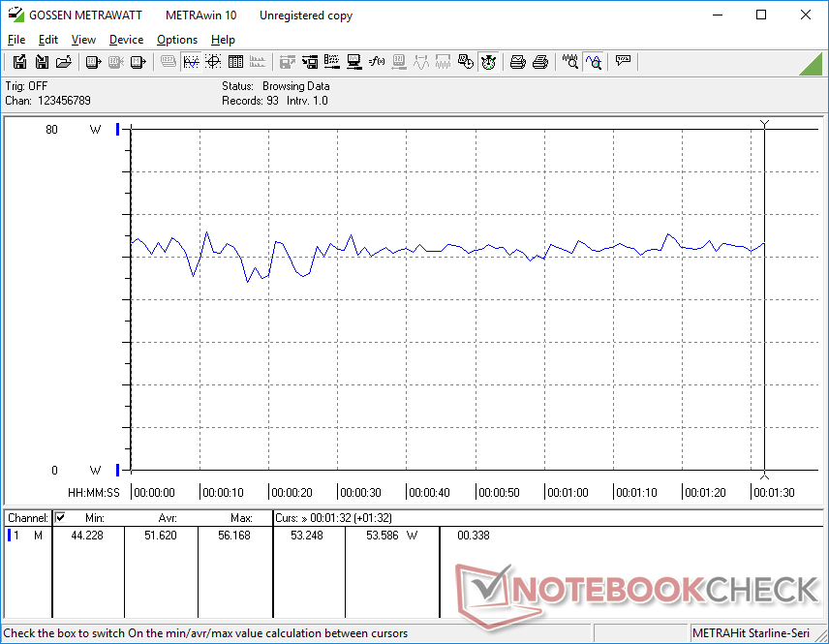Open the Device menu
This screenshot has width=829, height=644.
point(126,40)
